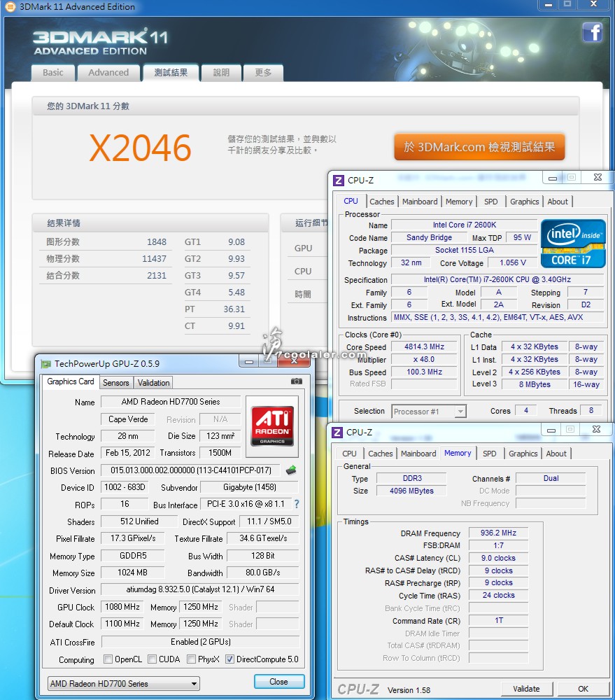Open About tab in upper CPU-Z window
Screen dimensions: 615x700
click(558, 202)
